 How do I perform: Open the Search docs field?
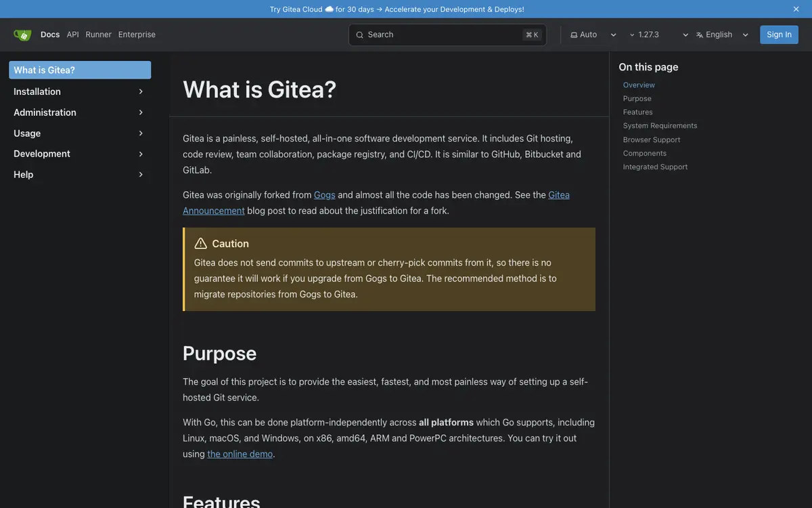(x=447, y=35)
